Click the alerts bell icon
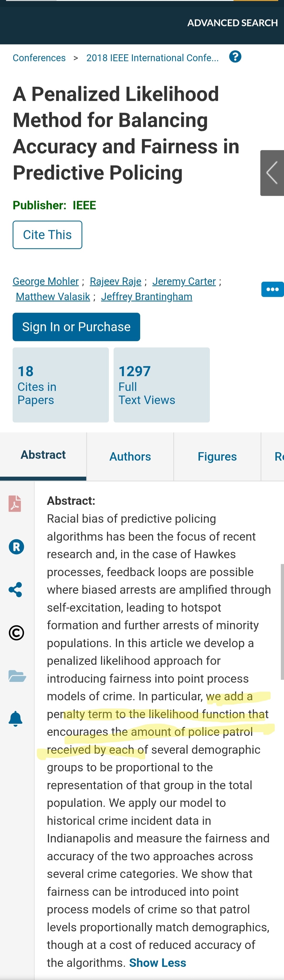 pyautogui.click(x=16, y=719)
